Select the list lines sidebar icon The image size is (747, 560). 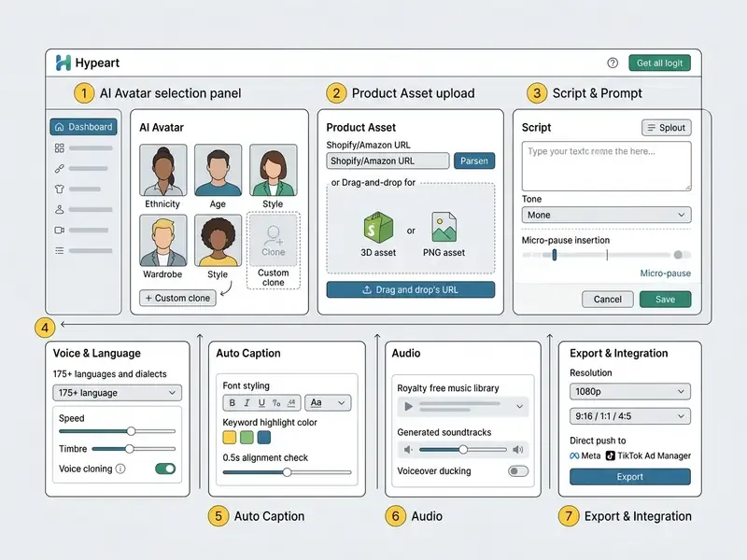point(60,250)
